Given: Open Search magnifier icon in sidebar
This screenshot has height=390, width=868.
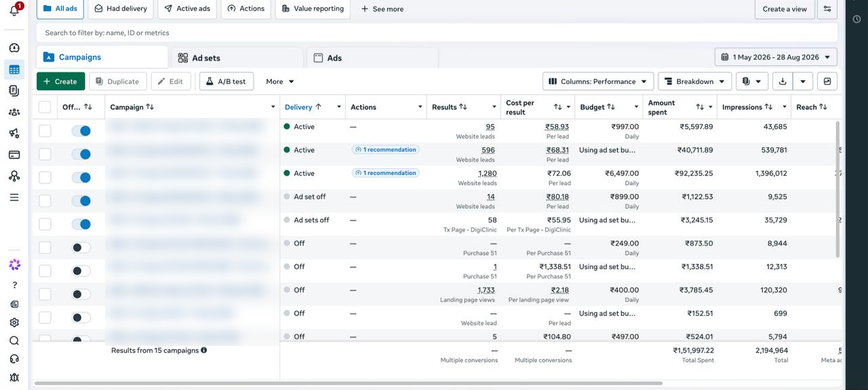Looking at the screenshot, I should 14,341.
